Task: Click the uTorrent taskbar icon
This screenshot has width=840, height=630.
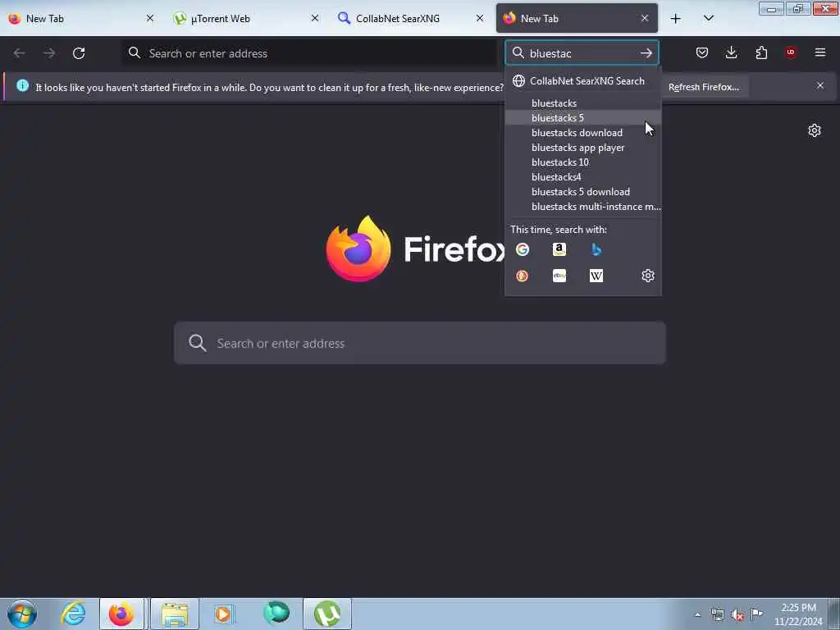Action: (327, 614)
